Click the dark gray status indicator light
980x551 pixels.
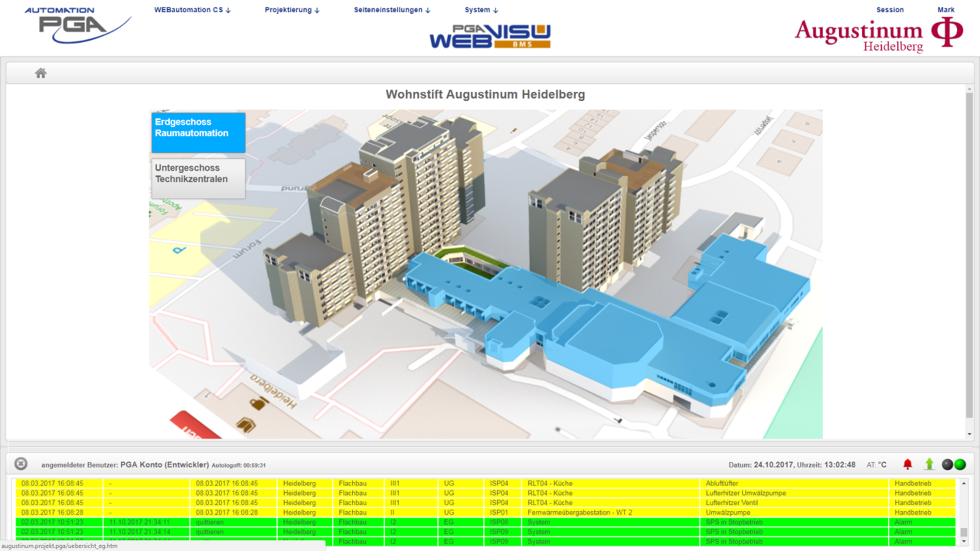948,464
